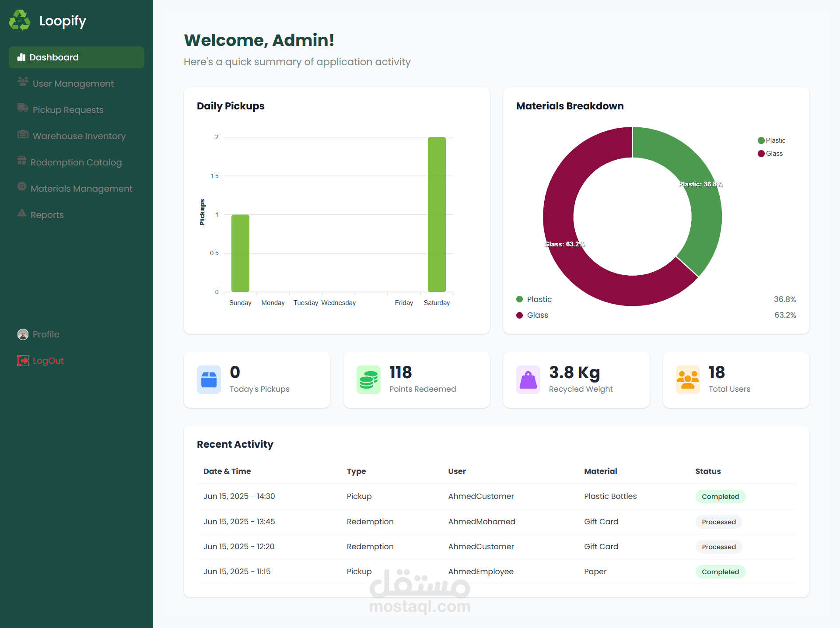Click the User Management people icon
The width and height of the screenshot is (840, 628).
click(23, 81)
